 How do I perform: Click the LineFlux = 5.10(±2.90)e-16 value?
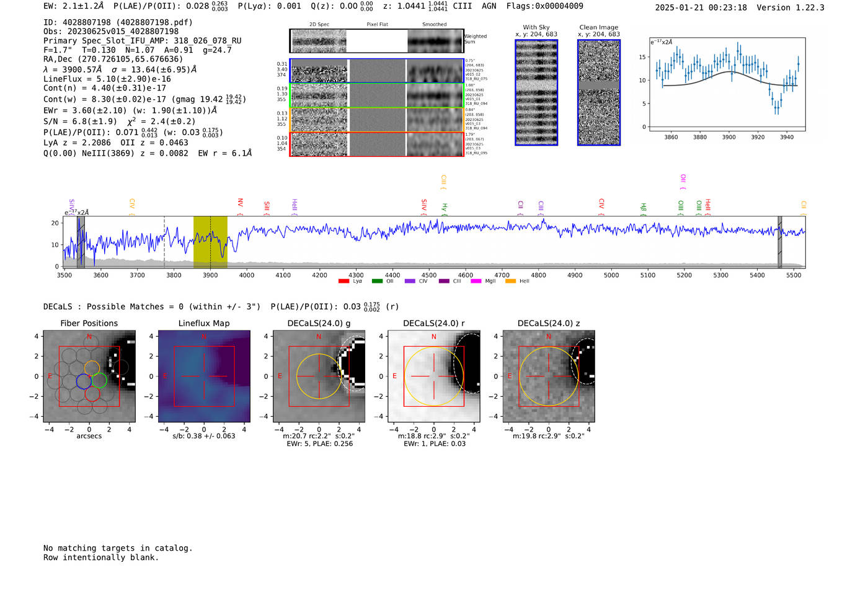click(x=107, y=79)
